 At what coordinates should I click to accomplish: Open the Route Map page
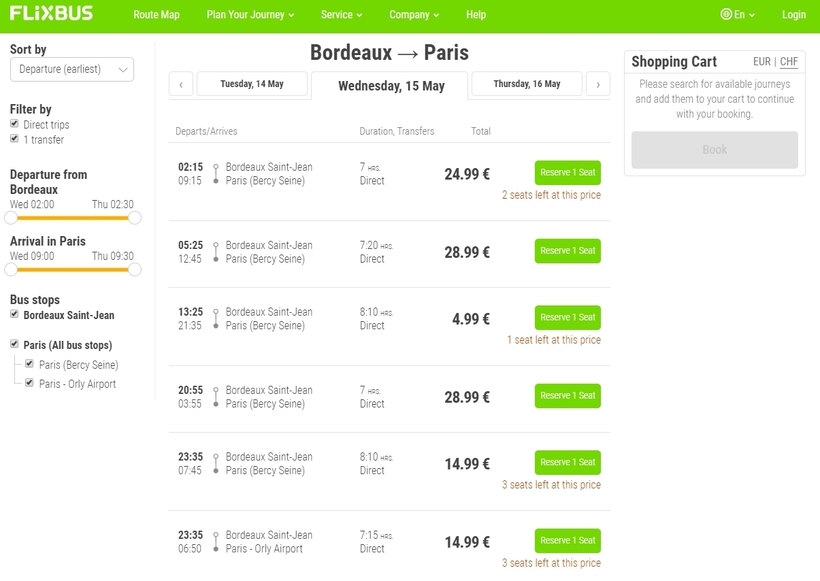point(156,15)
